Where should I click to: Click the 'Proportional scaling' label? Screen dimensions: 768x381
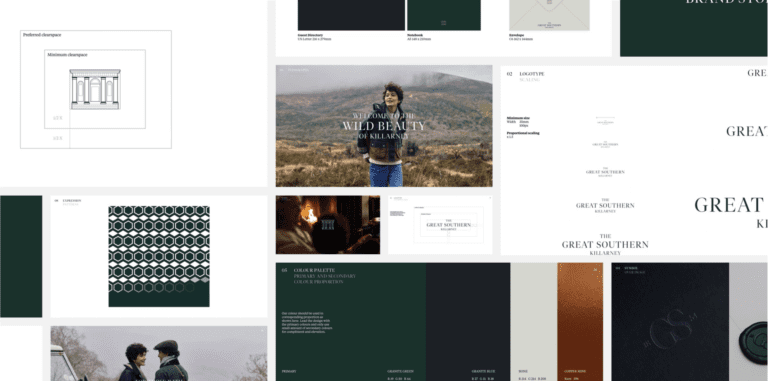[x=523, y=133]
